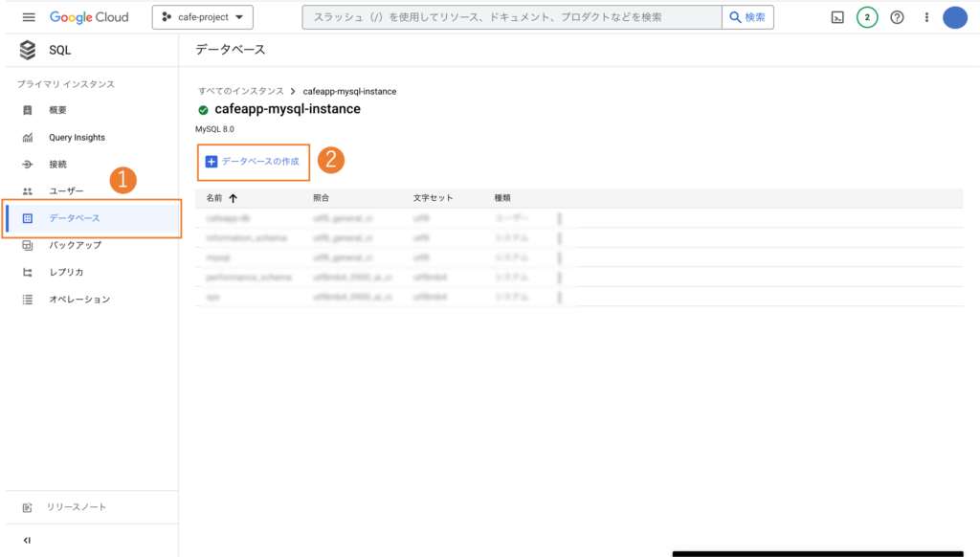
Task: Collapse the sidebar with bottom arrow icon
Action: 27,540
